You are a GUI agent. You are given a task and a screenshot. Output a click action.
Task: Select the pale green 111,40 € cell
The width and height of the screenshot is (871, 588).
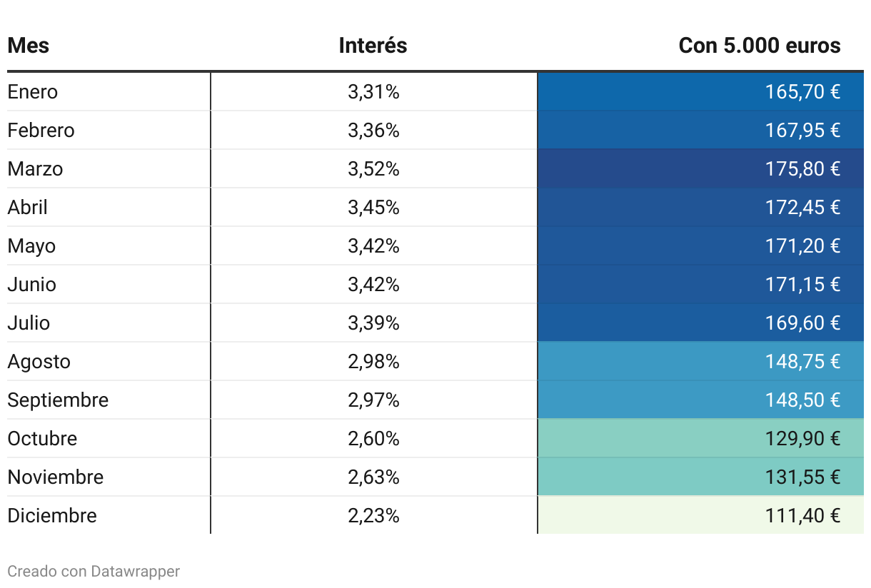[802, 516]
